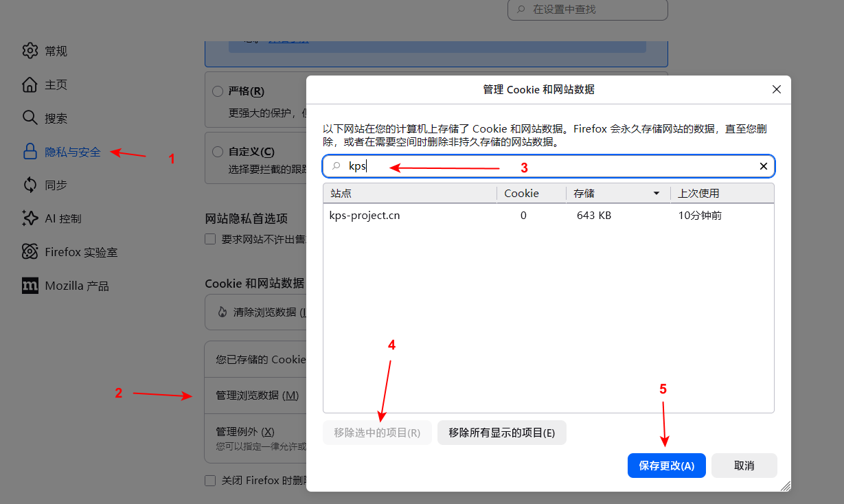This screenshot has width=844, height=504.
Task: Select the 严格(R) protection radio button
Action: (x=218, y=91)
